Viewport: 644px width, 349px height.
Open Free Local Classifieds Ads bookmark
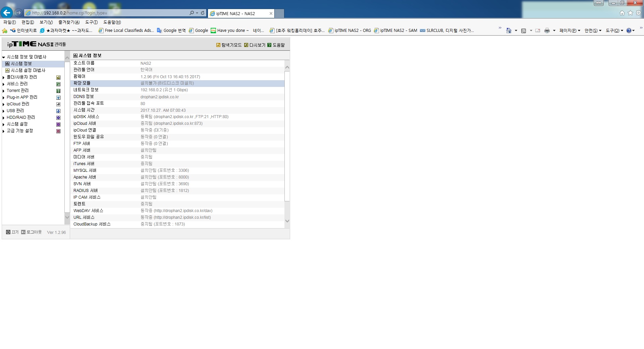tap(126, 31)
